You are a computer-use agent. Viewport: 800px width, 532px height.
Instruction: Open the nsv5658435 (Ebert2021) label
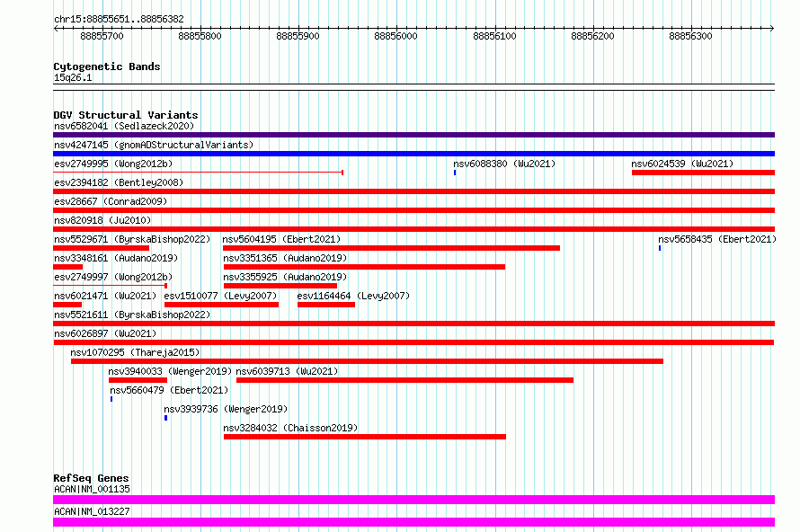click(x=717, y=239)
